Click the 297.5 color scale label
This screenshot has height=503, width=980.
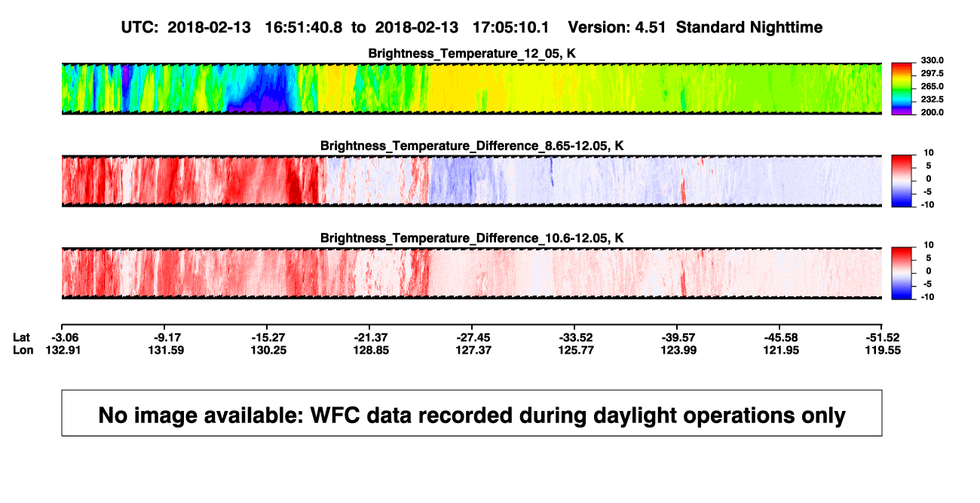[x=932, y=73]
